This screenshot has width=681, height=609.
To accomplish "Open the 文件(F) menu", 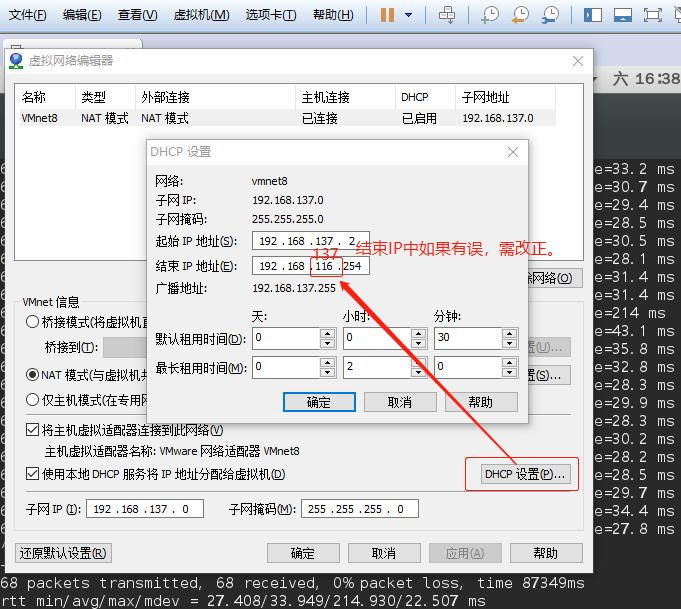I will point(27,15).
